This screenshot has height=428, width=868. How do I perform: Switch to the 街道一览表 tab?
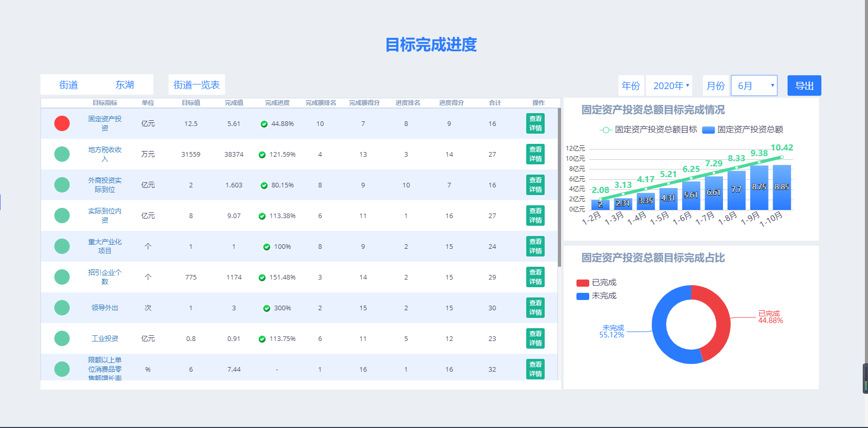[x=196, y=84]
